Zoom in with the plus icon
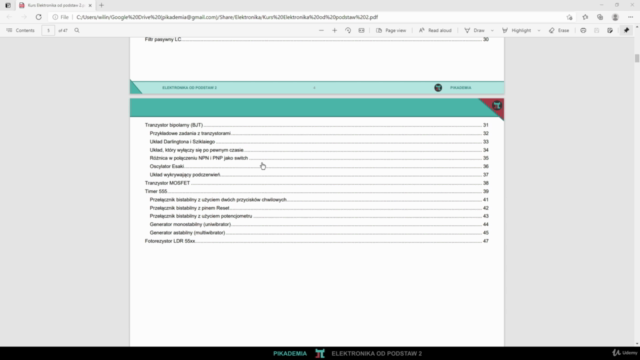640x360 pixels. tap(334, 31)
